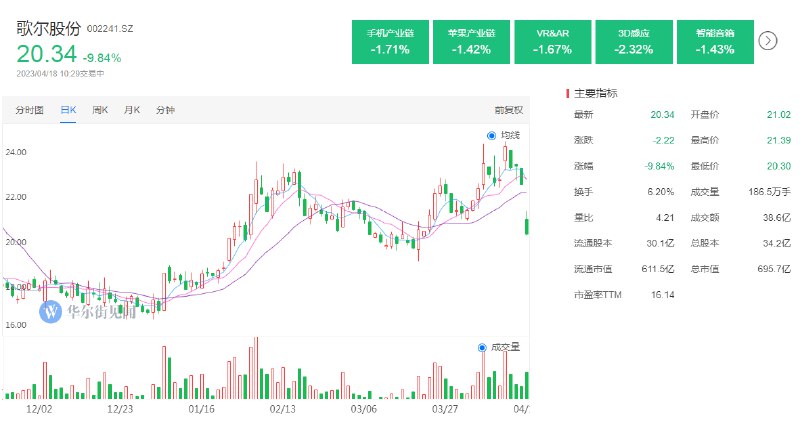
Task: Switch to the 分时图 tab
Action: pyautogui.click(x=30, y=110)
